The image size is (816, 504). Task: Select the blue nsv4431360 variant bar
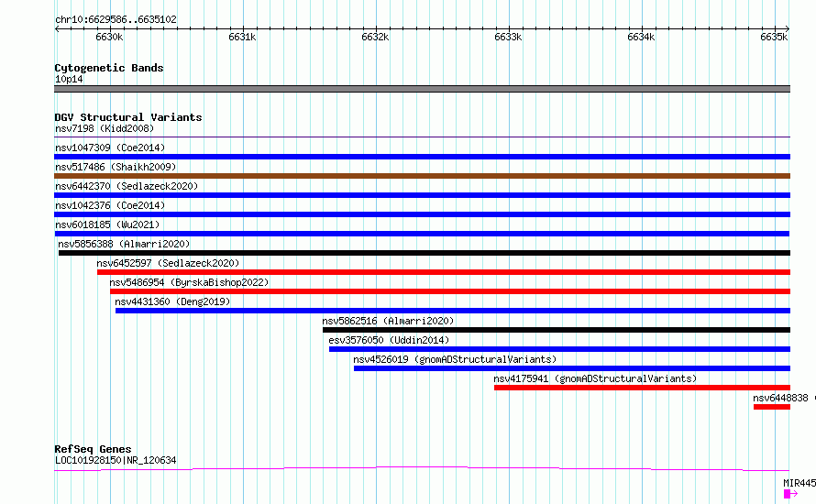tap(453, 311)
